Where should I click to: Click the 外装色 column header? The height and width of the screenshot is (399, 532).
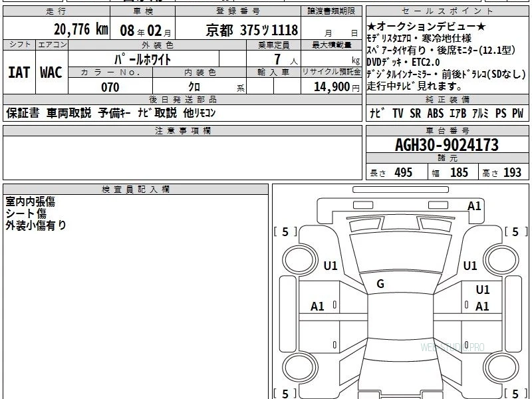158,45
